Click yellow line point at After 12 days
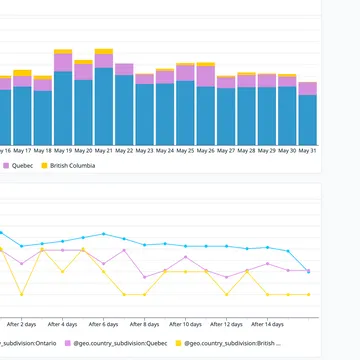Screen dimensions: 360x360 coord(227,294)
